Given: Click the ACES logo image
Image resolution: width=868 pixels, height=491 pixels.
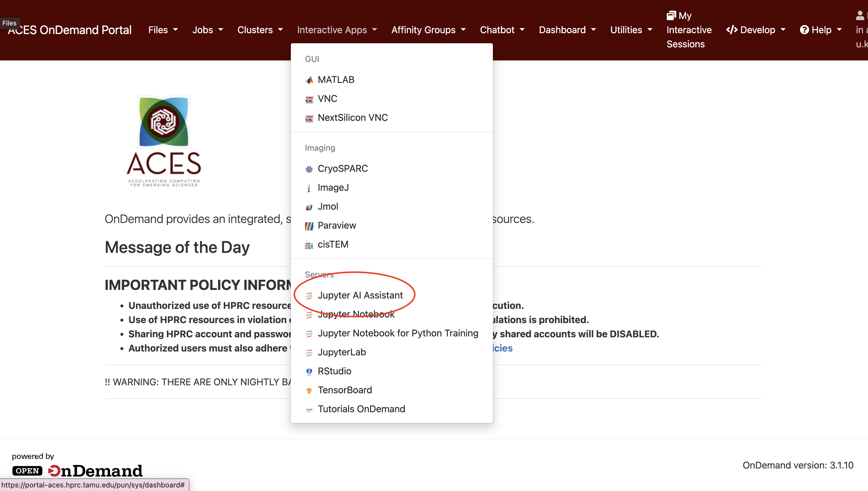Looking at the screenshot, I should pos(164,141).
